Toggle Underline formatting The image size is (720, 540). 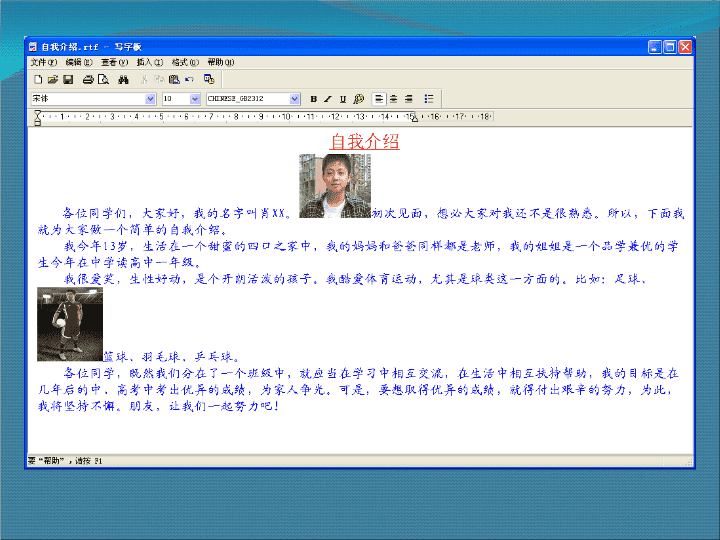[x=343, y=99]
